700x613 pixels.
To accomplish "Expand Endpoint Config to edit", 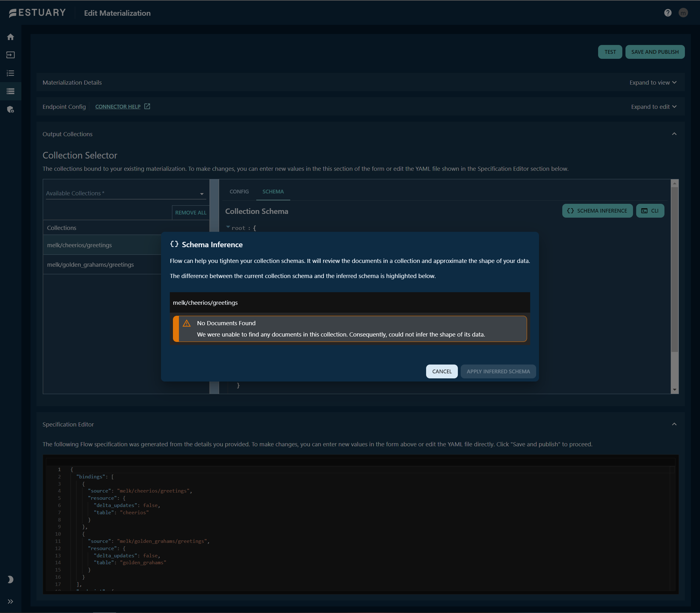I will pyautogui.click(x=653, y=107).
